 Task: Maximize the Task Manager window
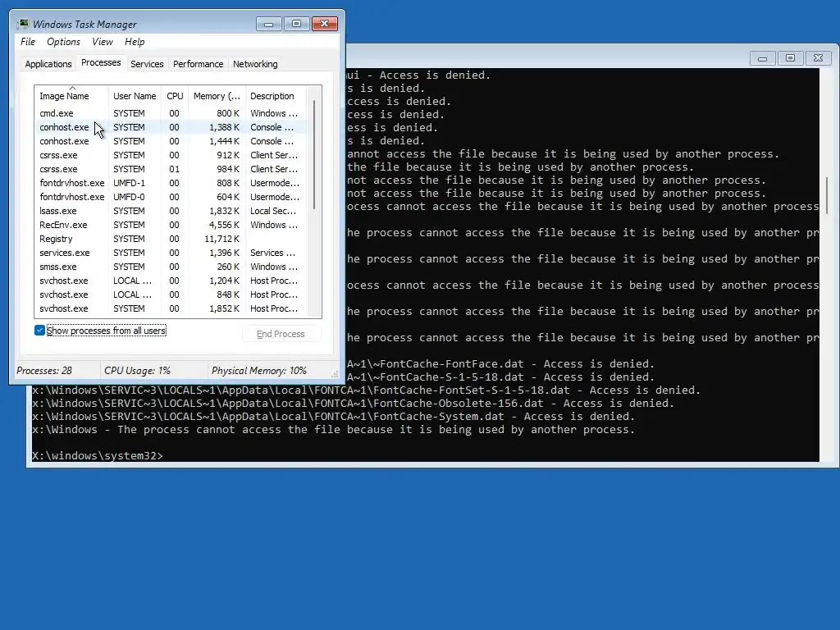pyautogui.click(x=296, y=24)
